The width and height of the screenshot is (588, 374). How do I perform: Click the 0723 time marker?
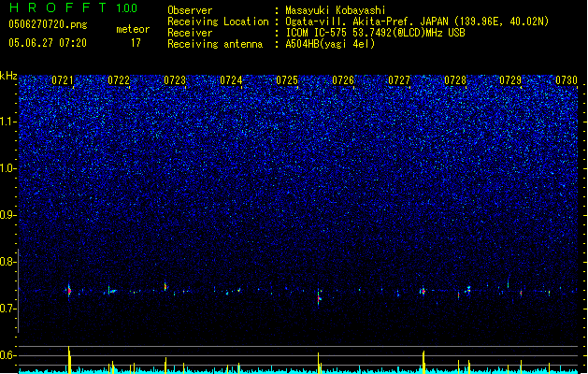pos(175,80)
